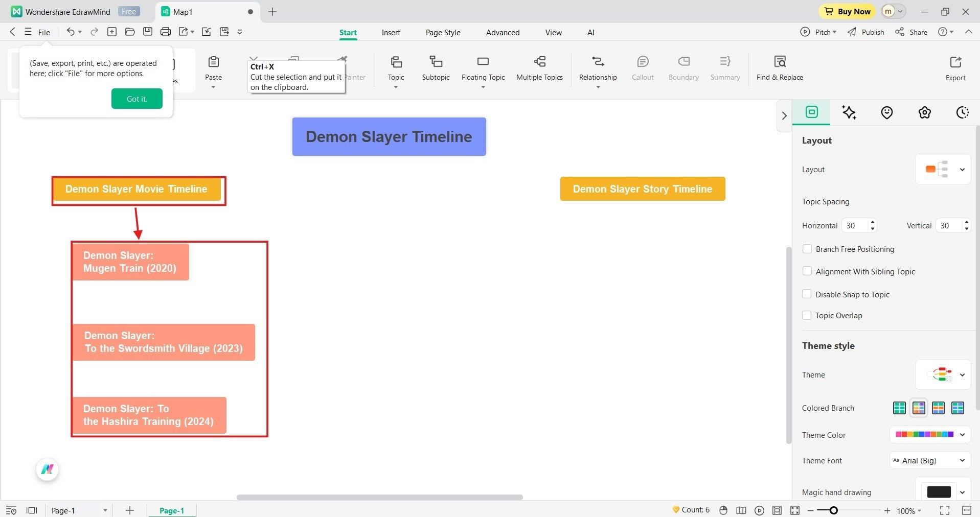This screenshot has height=517, width=980.
Task: Open the Advanced ribbon tab
Action: point(503,32)
